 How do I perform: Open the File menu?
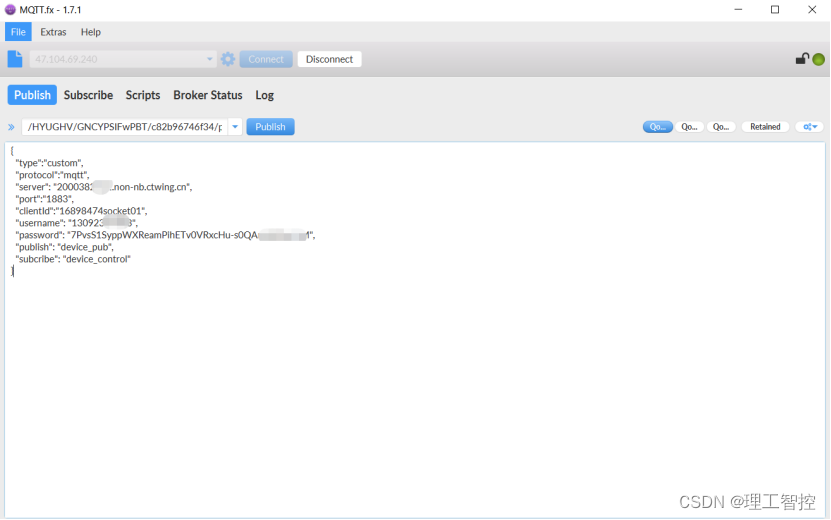pyautogui.click(x=18, y=32)
